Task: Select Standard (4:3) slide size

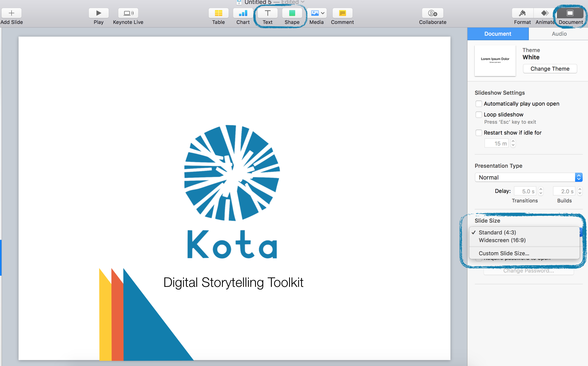Action: tap(524, 232)
